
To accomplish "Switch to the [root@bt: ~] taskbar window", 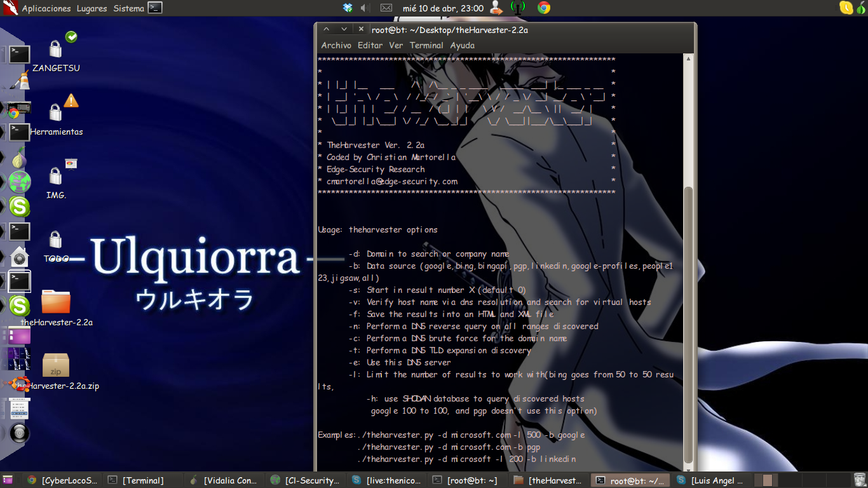I will pos(466,480).
